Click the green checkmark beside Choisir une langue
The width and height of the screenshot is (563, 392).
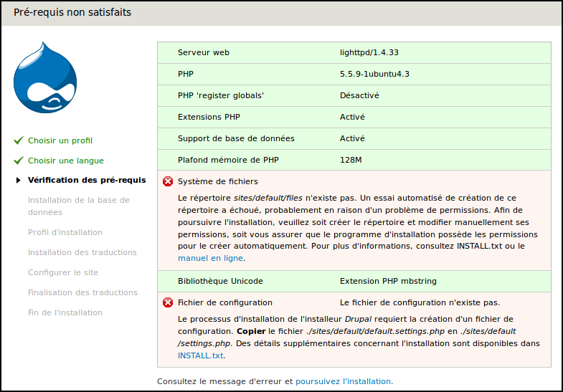pyautogui.click(x=19, y=161)
